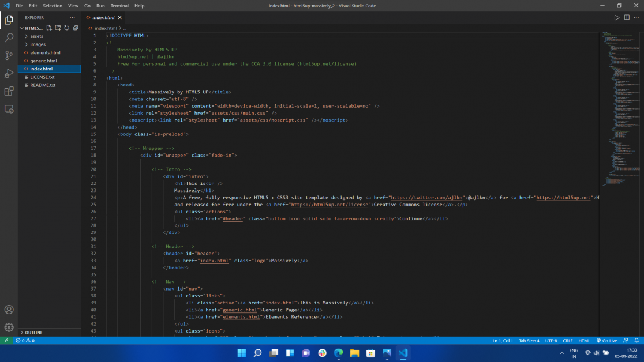Screen dimensions: 644x362
Task: Open the Terminal menu
Action: coord(119,6)
